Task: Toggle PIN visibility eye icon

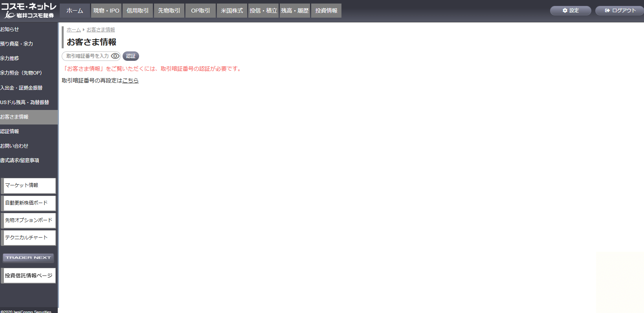Action: click(x=115, y=56)
